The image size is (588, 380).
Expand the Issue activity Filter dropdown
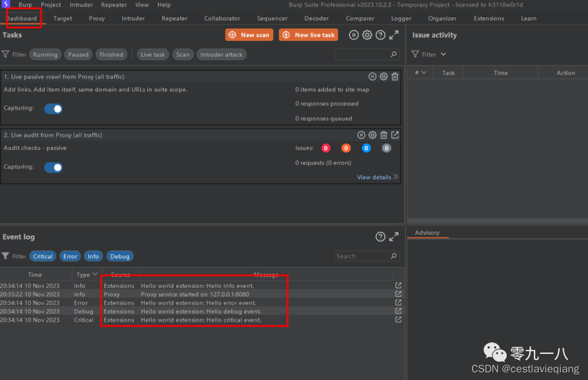point(428,54)
